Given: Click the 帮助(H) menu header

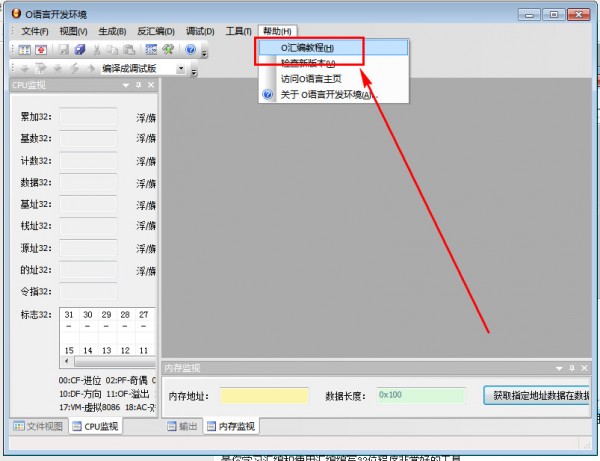Looking at the screenshot, I should [x=277, y=31].
